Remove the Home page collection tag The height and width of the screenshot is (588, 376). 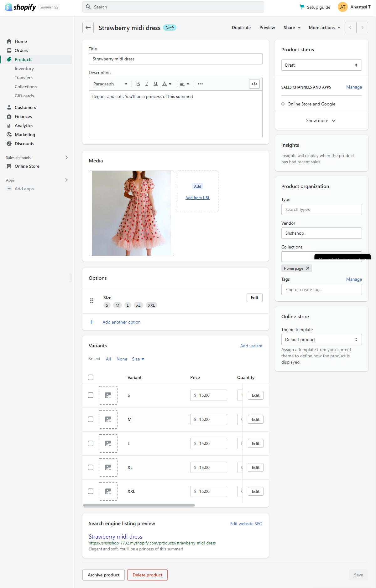tap(308, 268)
